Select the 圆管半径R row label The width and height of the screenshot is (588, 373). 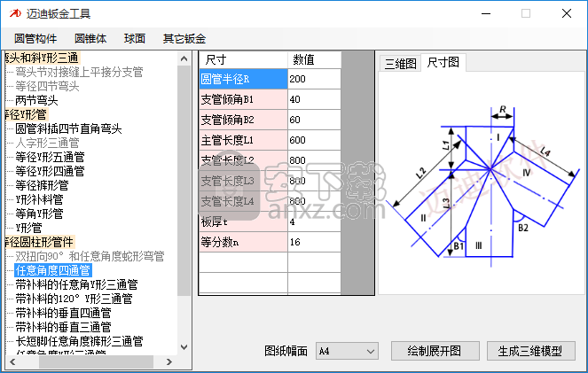[243, 79]
